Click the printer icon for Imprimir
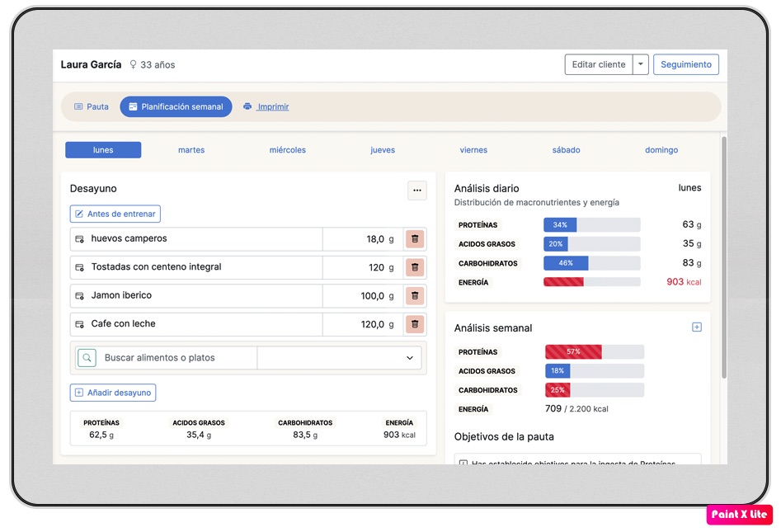Viewport: 781px width, 532px height. [247, 107]
